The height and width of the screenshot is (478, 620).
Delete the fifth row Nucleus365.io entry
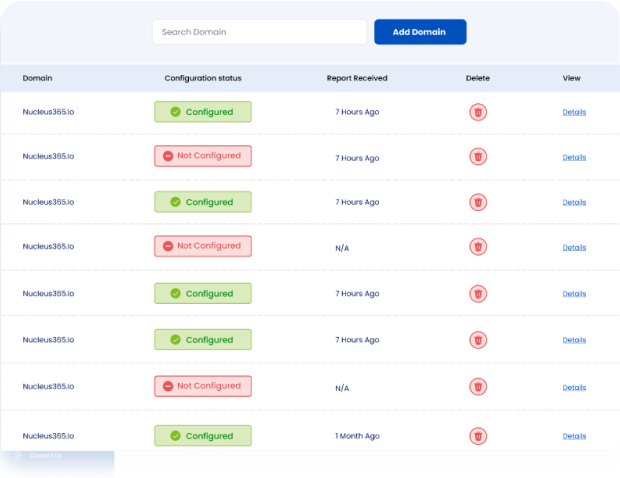click(478, 294)
